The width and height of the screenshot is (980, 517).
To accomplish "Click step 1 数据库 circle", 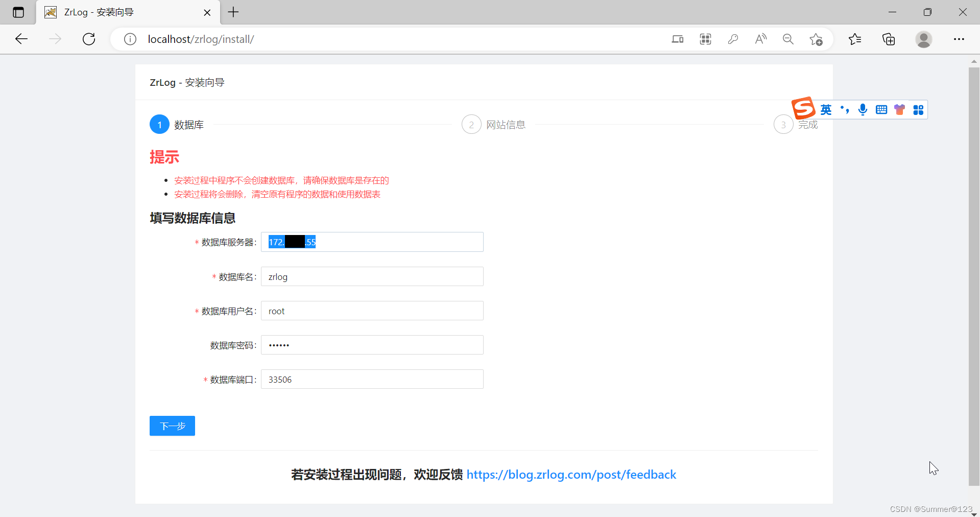I will pos(159,124).
